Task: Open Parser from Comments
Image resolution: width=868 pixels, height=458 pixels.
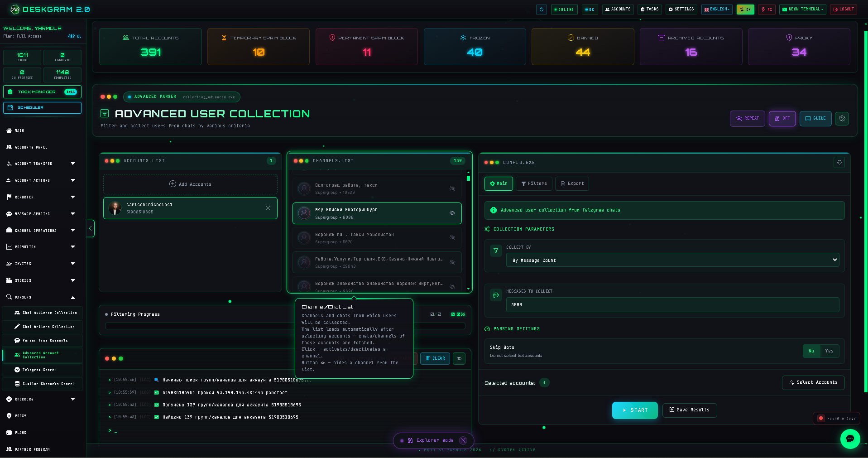Action: pyautogui.click(x=43, y=340)
